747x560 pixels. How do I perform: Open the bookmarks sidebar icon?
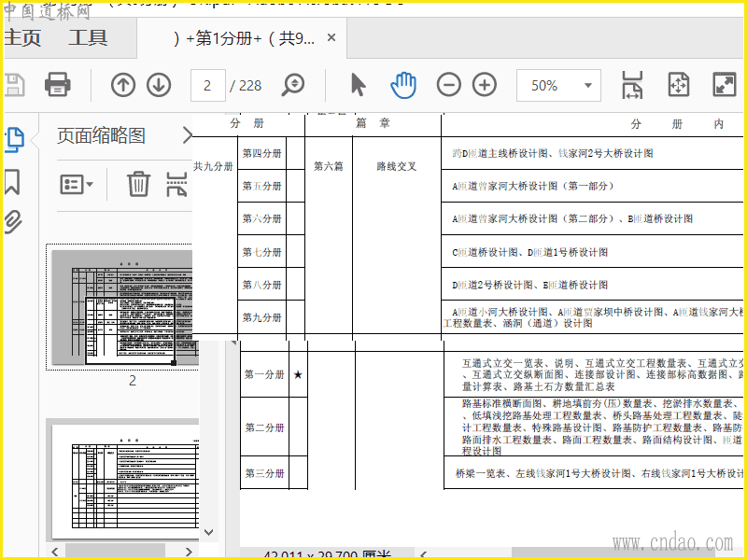pyautogui.click(x=12, y=182)
